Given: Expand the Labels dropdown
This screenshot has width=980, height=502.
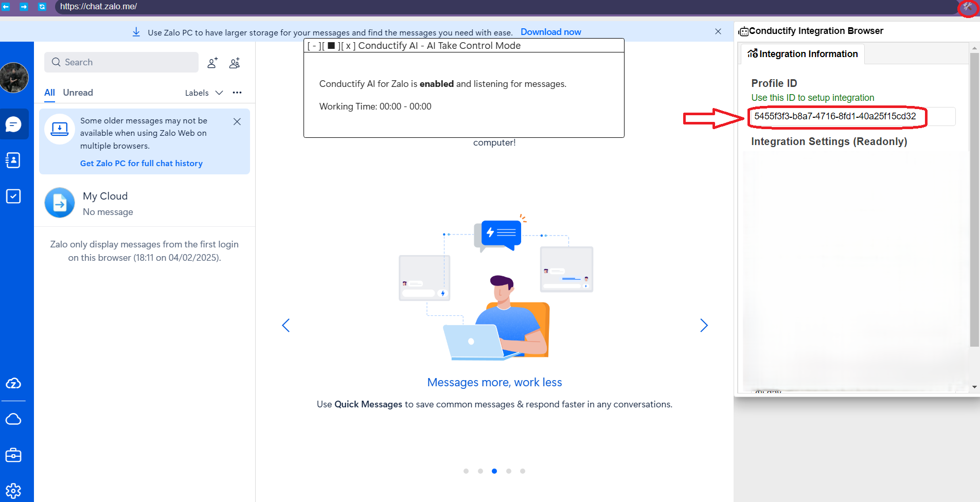Looking at the screenshot, I should tap(203, 93).
